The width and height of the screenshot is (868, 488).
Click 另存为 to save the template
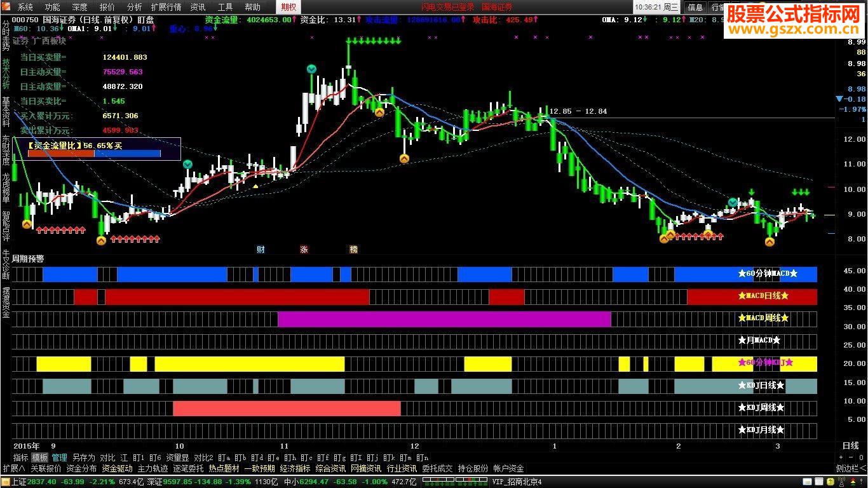tap(83, 457)
